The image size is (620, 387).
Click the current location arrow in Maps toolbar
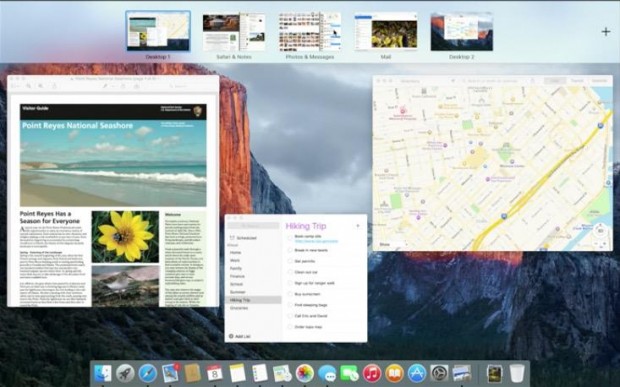(x=453, y=81)
